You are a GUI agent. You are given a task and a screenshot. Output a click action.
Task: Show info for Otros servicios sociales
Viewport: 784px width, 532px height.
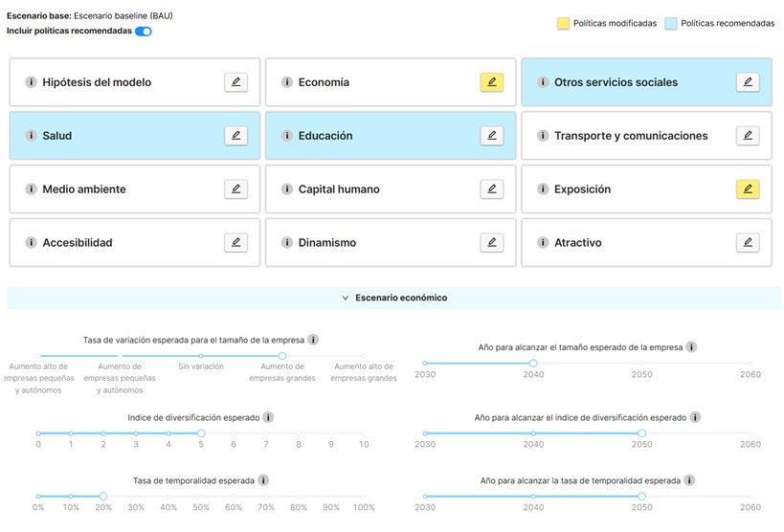543,82
